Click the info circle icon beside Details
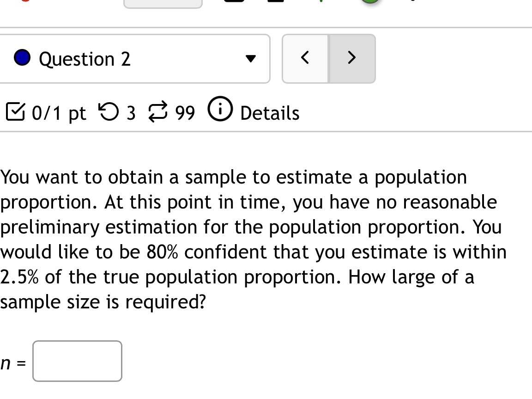 [x=220, y=110]
